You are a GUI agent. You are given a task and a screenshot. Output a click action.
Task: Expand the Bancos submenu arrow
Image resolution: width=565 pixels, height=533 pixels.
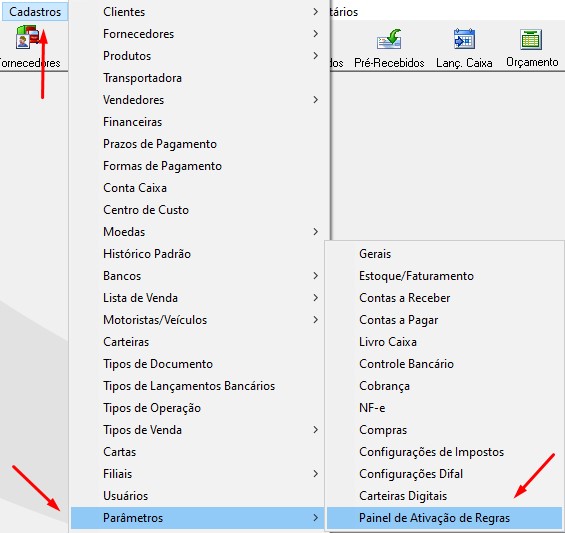(x=316, y=276)
